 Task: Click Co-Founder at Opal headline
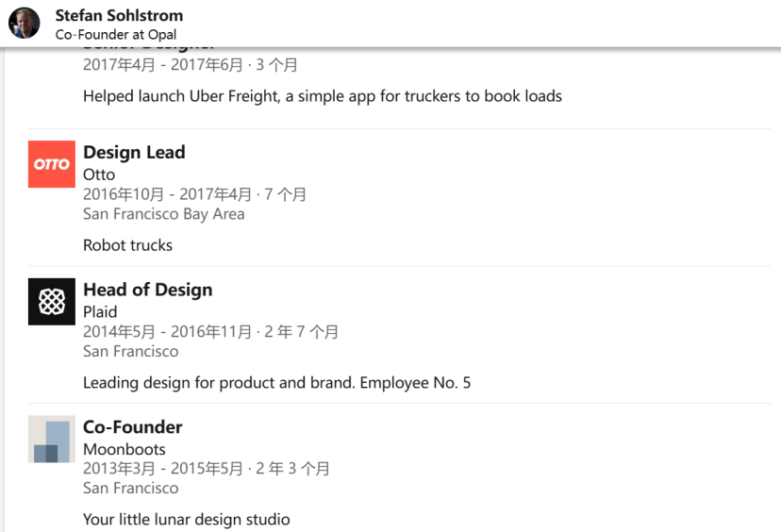click(116, 34)
